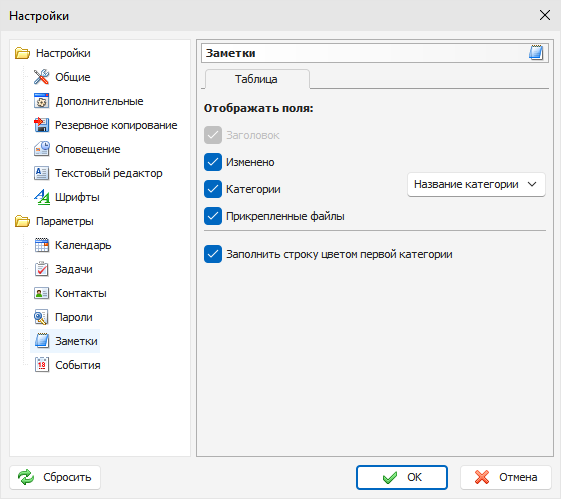Click the Дополнительные gear window icon
561x499 pixels.
pos(42,101)
